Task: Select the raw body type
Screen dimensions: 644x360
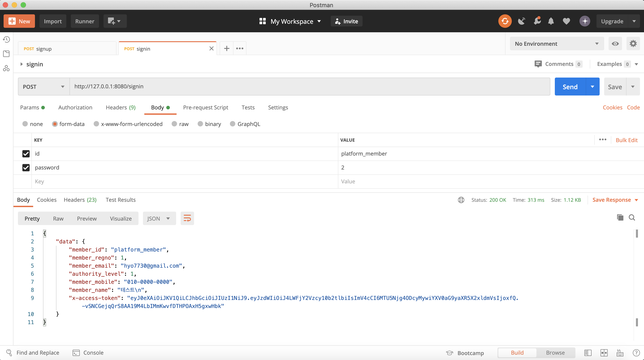Action: click(175, 124)
